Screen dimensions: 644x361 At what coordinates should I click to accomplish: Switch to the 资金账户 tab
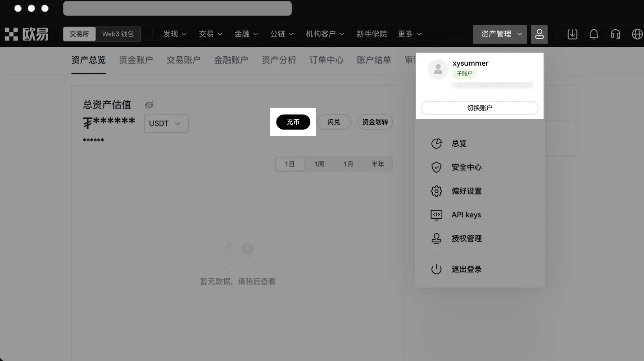(x=136, y=60)
